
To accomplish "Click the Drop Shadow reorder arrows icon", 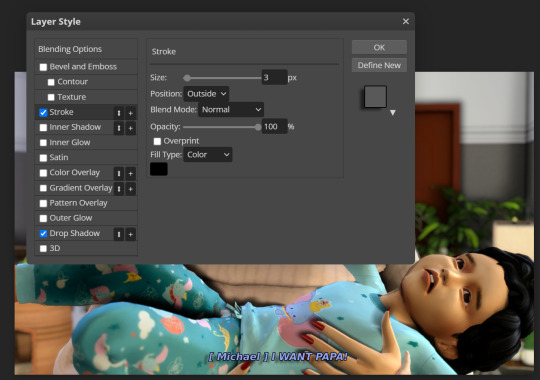I will click(x=119, y=234).
